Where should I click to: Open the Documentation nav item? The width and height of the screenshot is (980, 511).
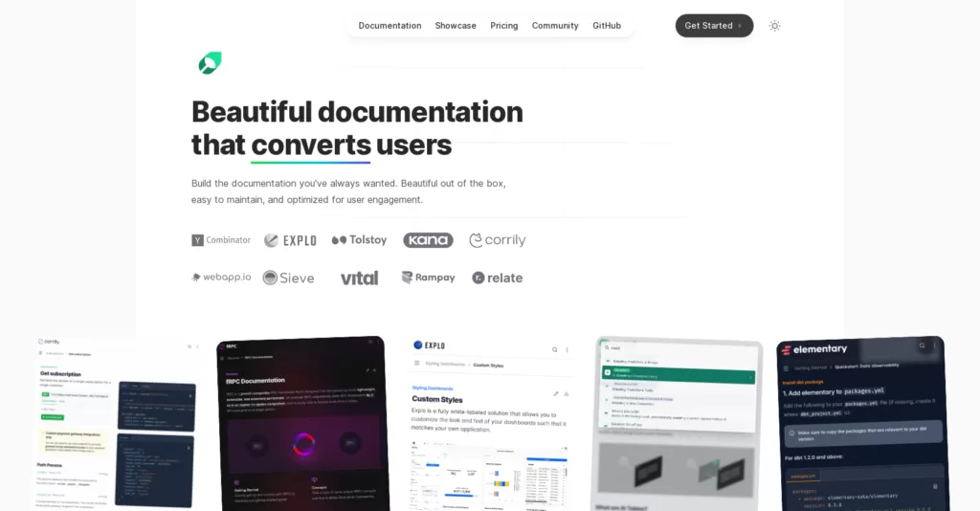pos(390,26)
